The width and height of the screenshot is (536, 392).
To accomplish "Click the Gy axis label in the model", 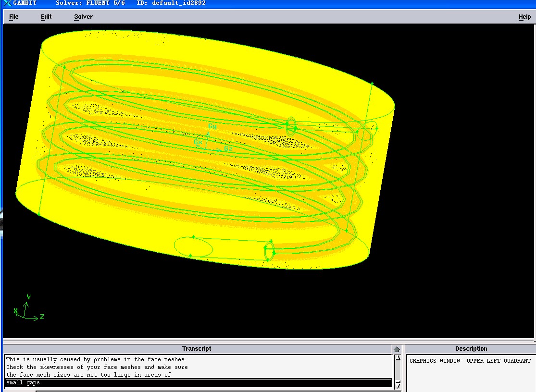I will (212, 126).
